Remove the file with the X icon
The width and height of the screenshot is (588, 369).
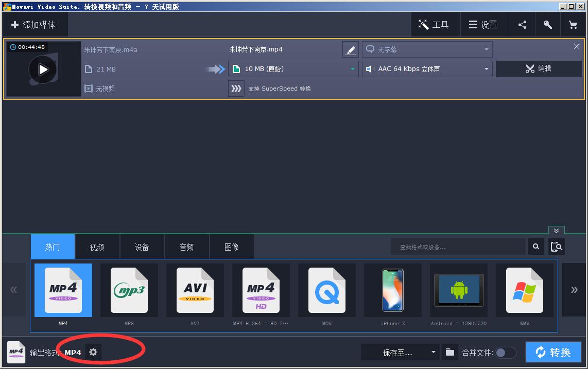pos(576,46)
